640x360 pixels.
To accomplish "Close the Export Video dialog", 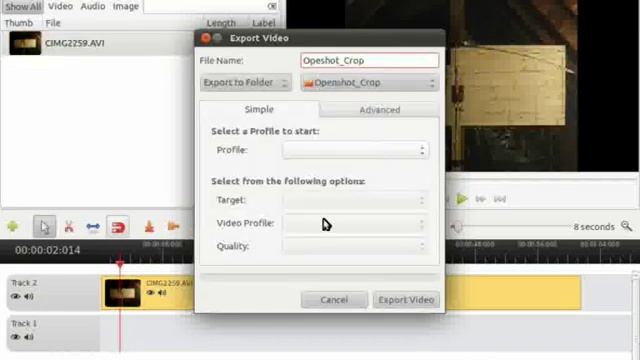I will coord(206,38).
